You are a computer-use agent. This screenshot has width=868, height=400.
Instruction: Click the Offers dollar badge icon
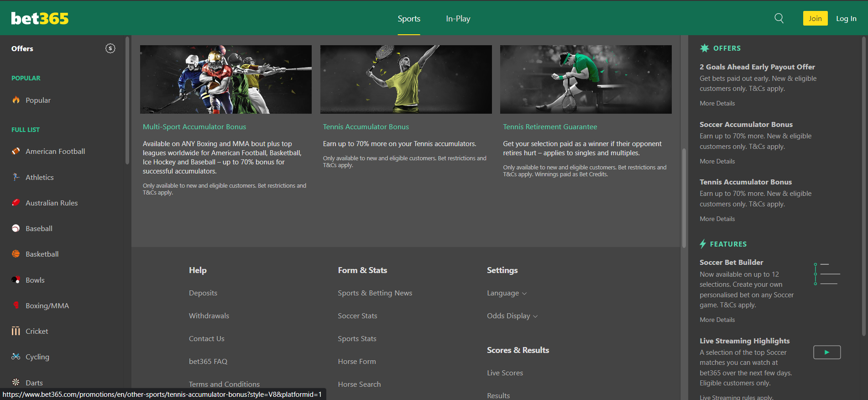(110, 48)
